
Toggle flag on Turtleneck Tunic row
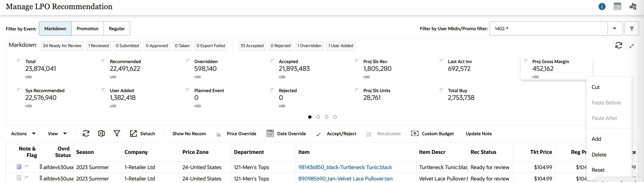(26, 166)
